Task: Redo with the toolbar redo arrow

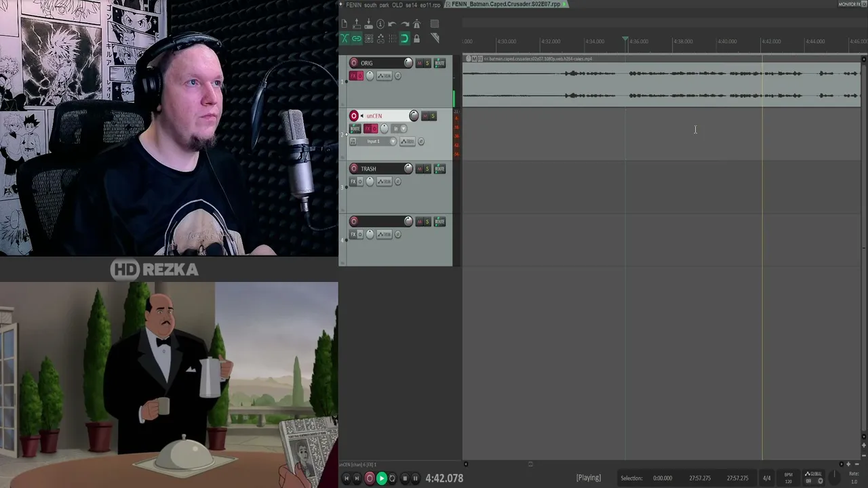Action: (404, 24)
